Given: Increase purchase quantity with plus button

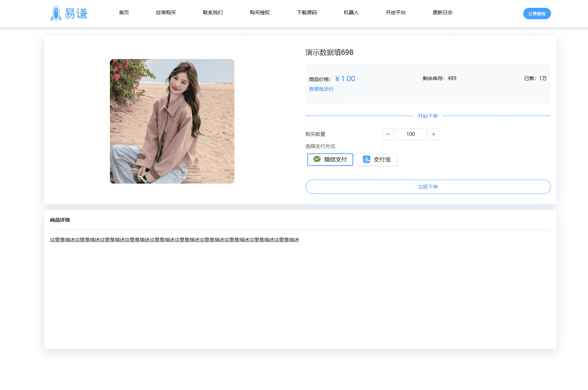Looking at the screenshot, I should (434, 134).
